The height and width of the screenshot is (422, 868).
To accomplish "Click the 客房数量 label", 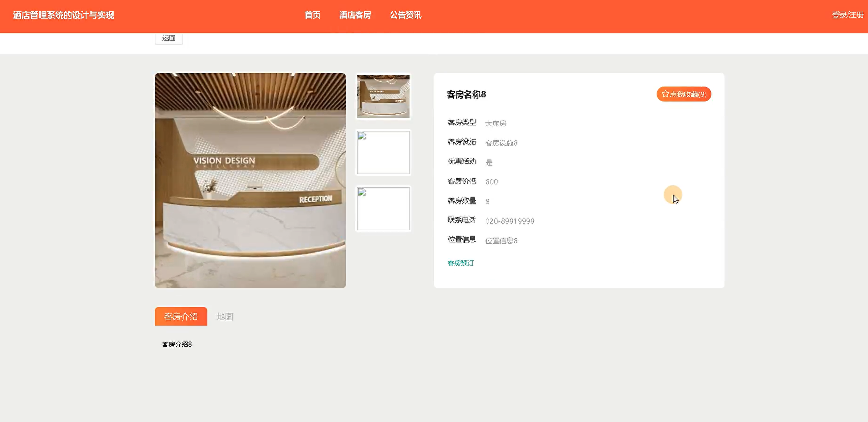I will click(x=462, y=201).
